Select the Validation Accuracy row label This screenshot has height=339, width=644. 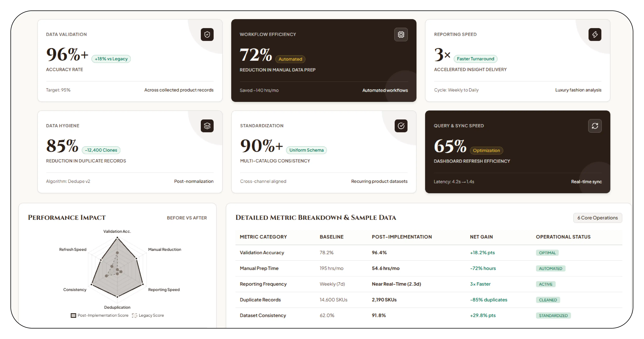262,253
